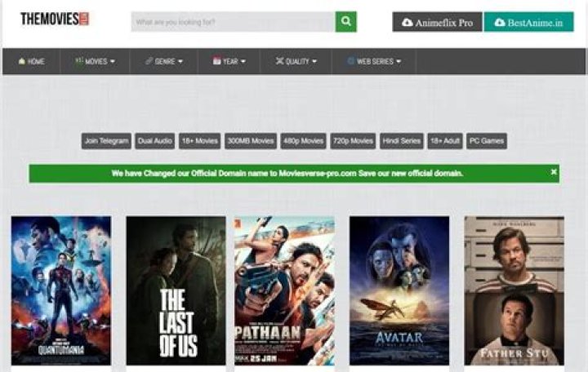Select the Dual Audio tag

click(155, 141)
